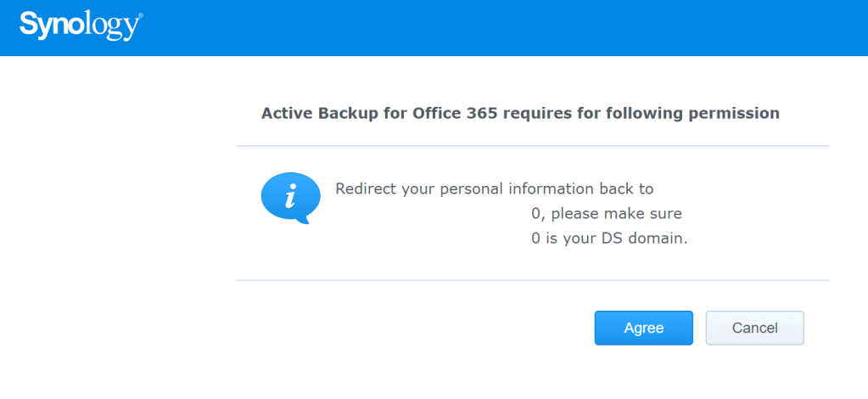Click the text '0 is your DS domain.'
Screen dimensions: 868x399
[x=608, y=239]
